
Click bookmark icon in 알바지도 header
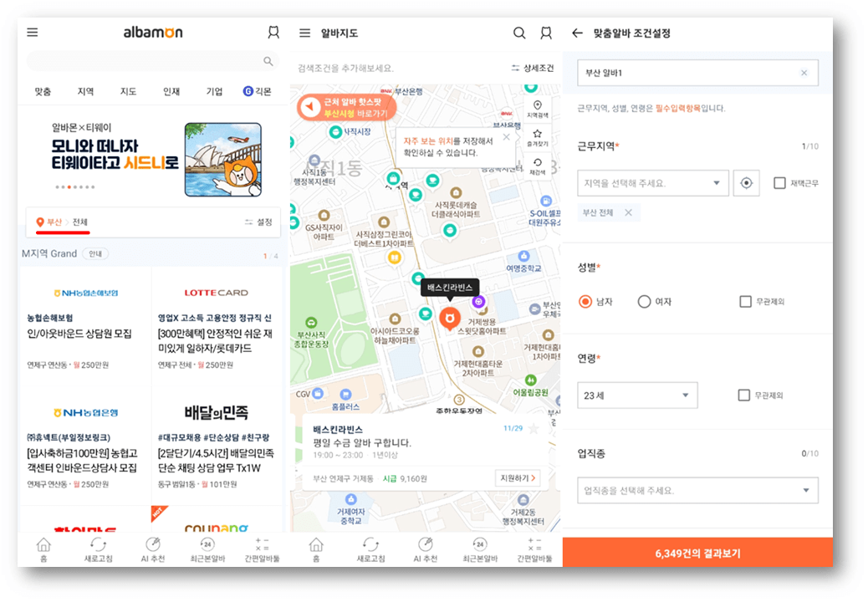546,33
